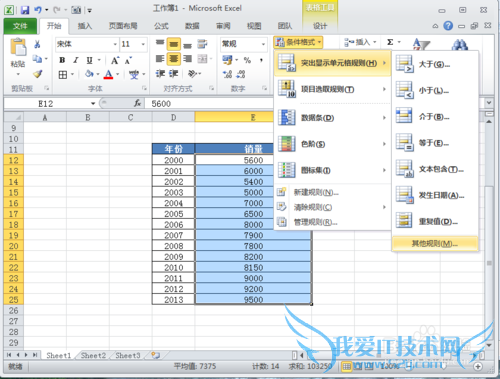Click the Paste clipboard icon

coord(18,47)
